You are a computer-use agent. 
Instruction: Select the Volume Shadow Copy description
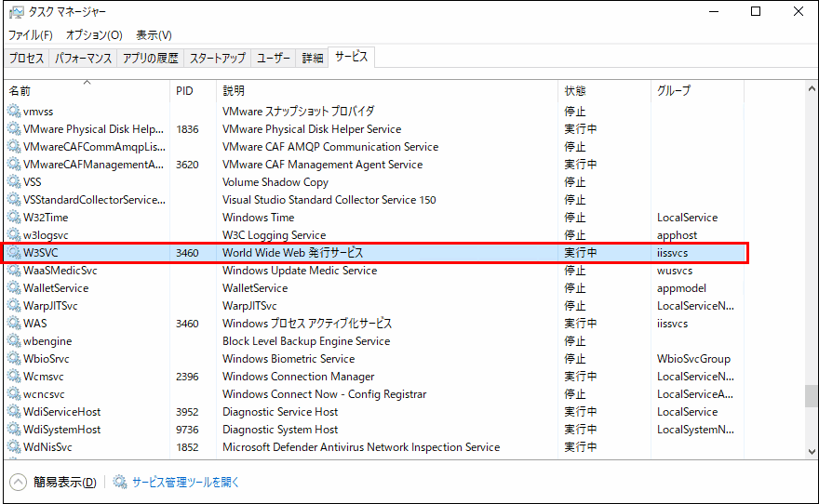275,182
